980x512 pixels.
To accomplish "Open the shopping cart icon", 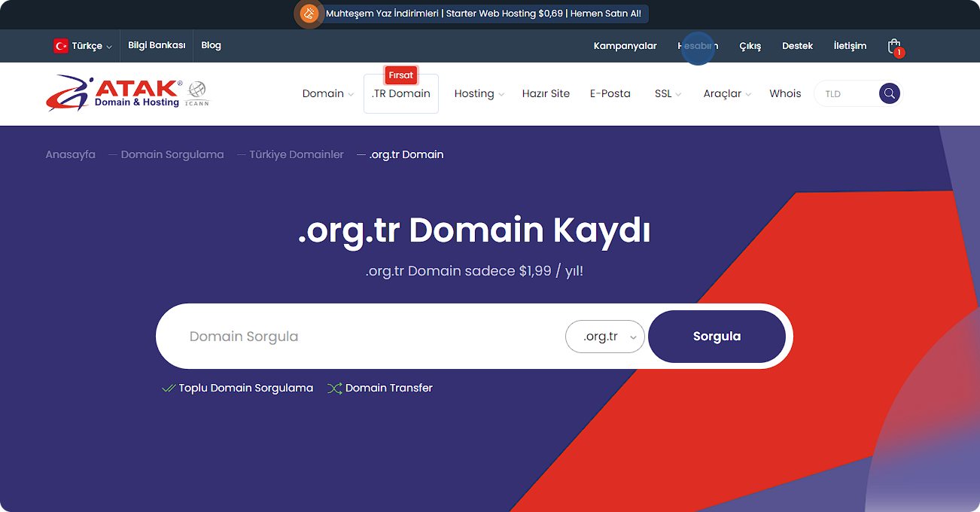I will [894, 47].
